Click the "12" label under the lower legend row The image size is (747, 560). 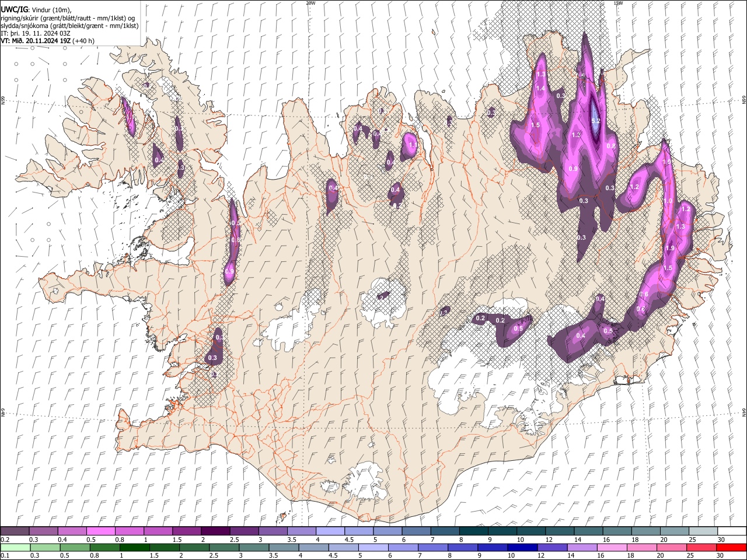[x=541, y=555]
